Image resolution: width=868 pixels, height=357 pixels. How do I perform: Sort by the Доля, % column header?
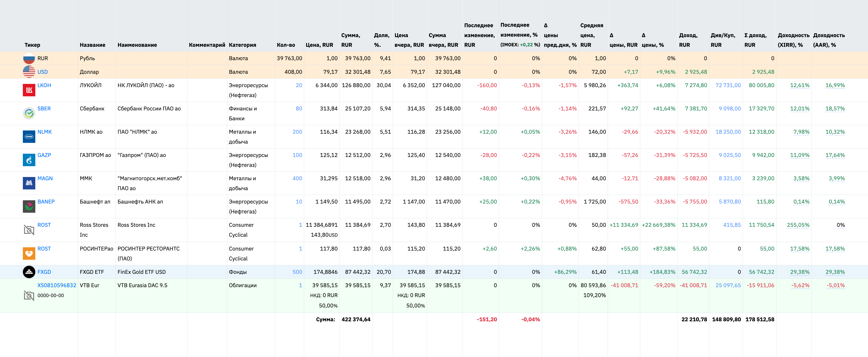click(x=381, y=40)
